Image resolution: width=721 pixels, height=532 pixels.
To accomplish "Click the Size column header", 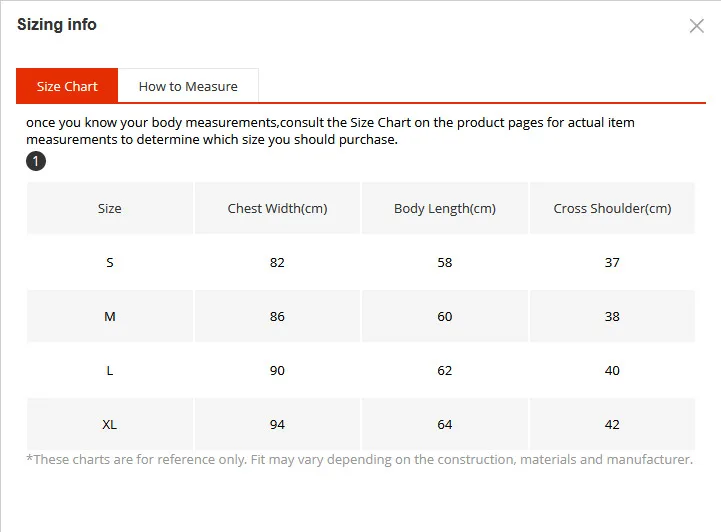I will 109,208.
